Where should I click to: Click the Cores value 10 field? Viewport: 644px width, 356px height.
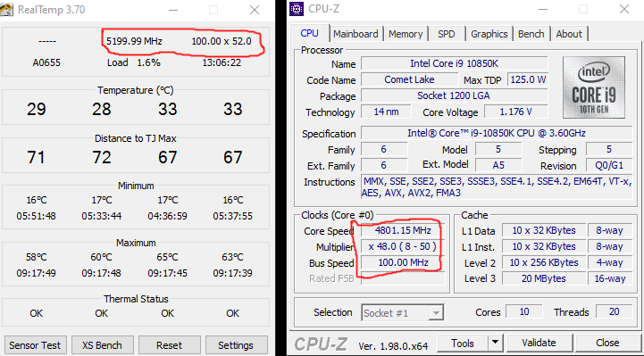[524, 311]
